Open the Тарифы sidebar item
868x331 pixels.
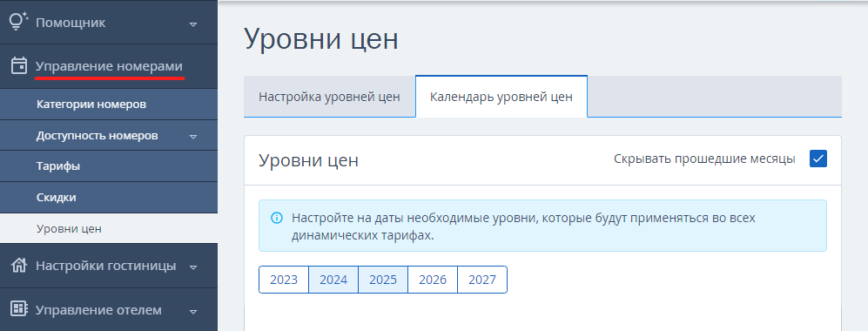(x=109, y=166)
